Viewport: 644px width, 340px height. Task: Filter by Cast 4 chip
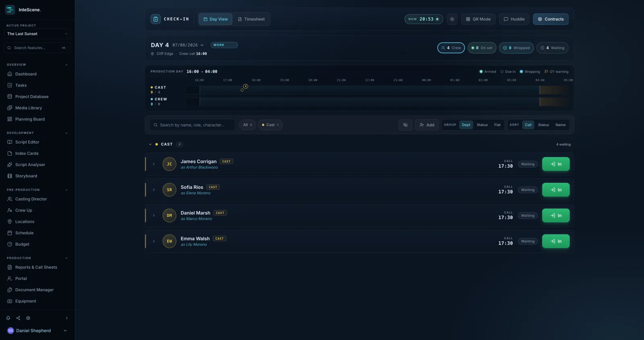(270, 125)
